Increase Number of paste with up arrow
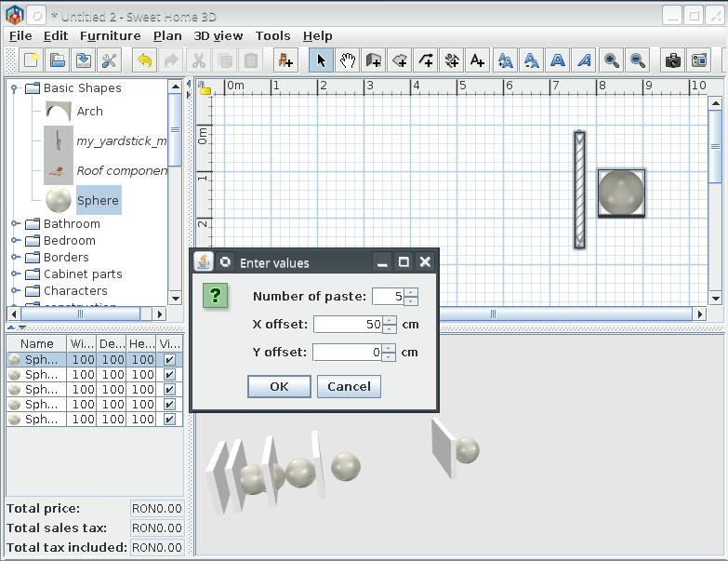The height and width of the screenshot is (561, 728). [x=411, y=292]
